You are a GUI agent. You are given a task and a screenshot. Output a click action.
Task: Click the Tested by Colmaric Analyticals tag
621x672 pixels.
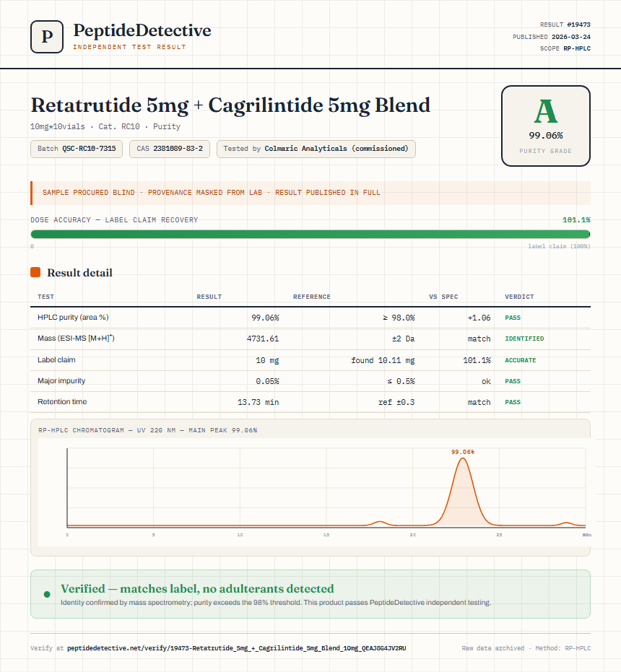(x=316, y=149)
